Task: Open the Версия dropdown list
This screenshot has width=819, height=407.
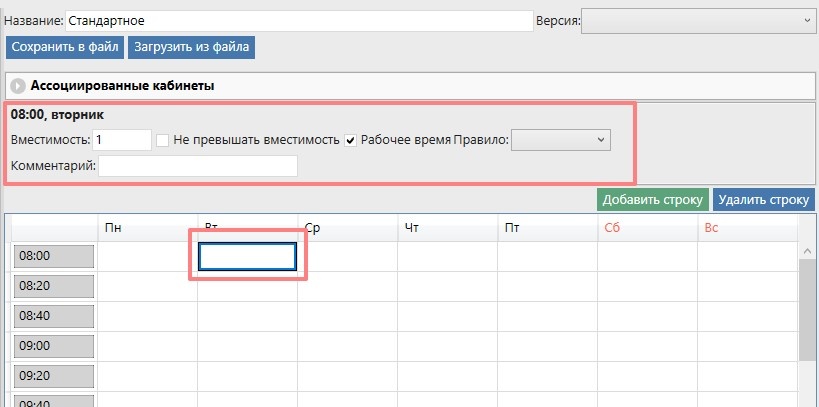Action: point(697,20)
